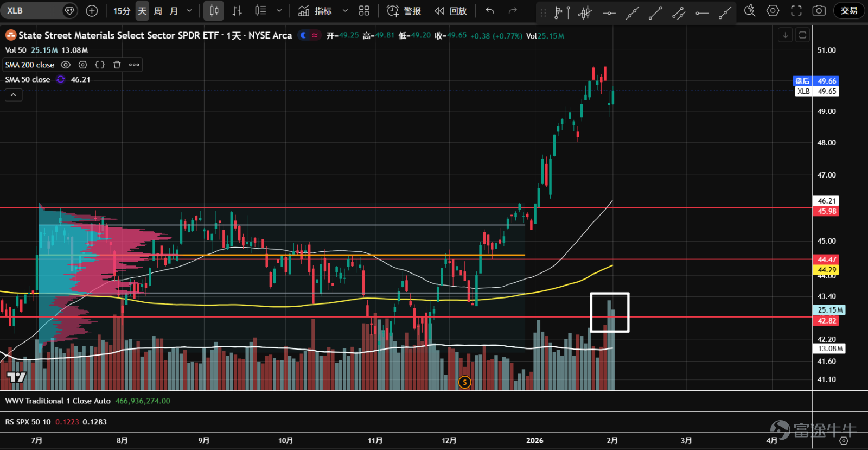The width and height of the screenshot is (868, 450).
Task: Select the bar chart type icon
Action: point(237,11)
